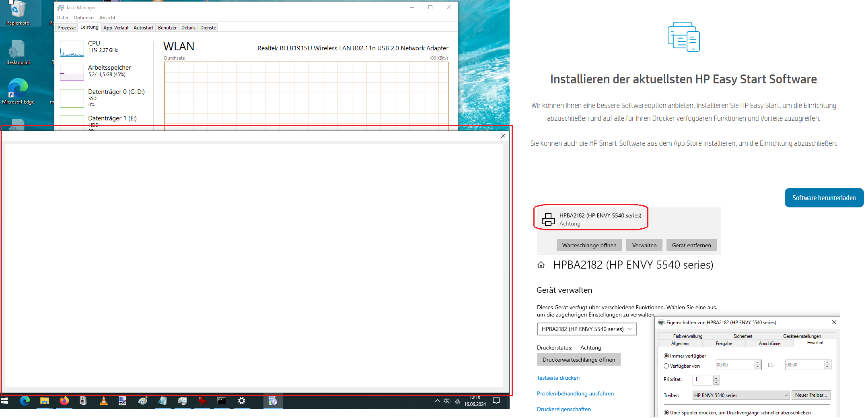Click the Software herunterladen button
The height and width of the screenshot is (418, 868).
pyautogui.click(x=824, y=198)
